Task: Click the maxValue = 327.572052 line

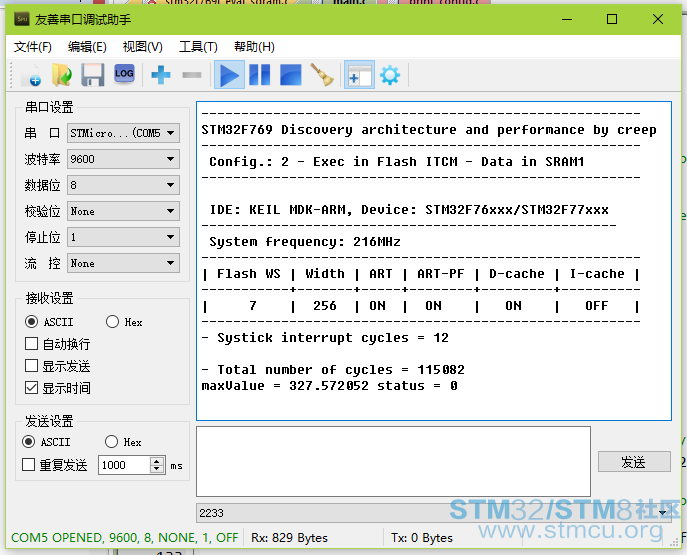Action: click(x=329, y=386)
